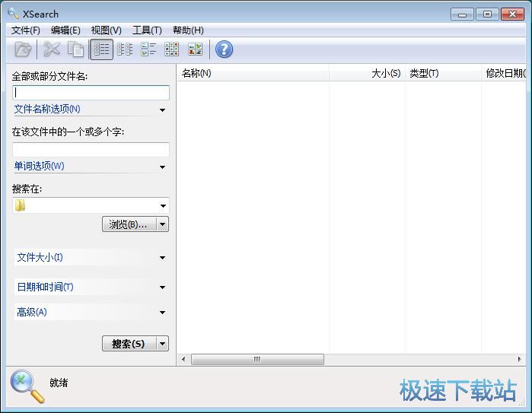
Task: Click the 浏览(B)... button
Action: tap(129, 224)
